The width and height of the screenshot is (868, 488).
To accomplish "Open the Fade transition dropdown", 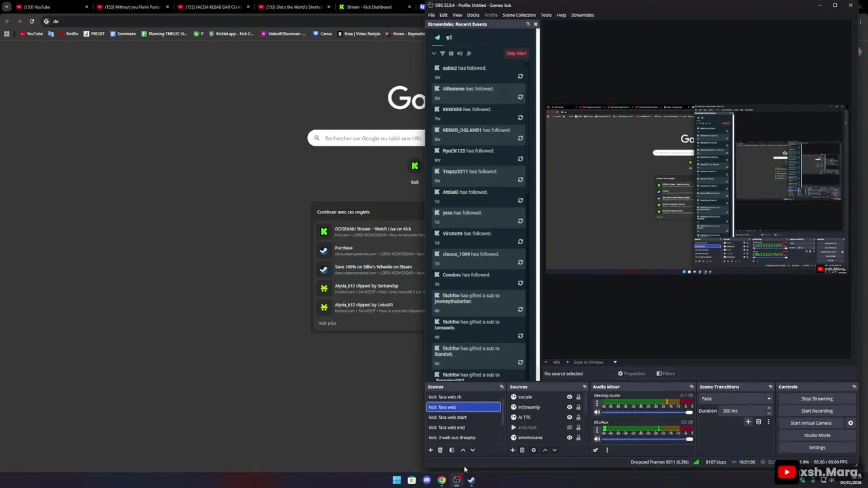I will coord(736,399).
